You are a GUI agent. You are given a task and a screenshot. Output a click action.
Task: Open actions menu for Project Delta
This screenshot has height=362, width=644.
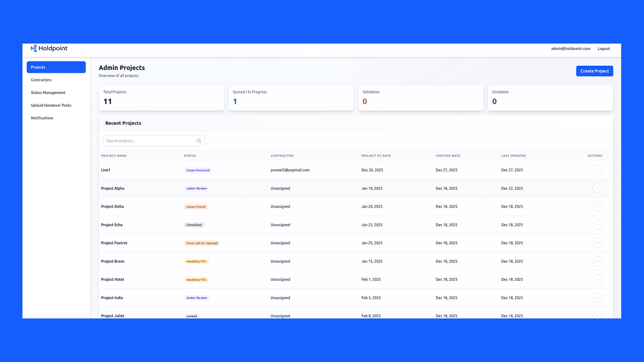click(x=597, y=206)
